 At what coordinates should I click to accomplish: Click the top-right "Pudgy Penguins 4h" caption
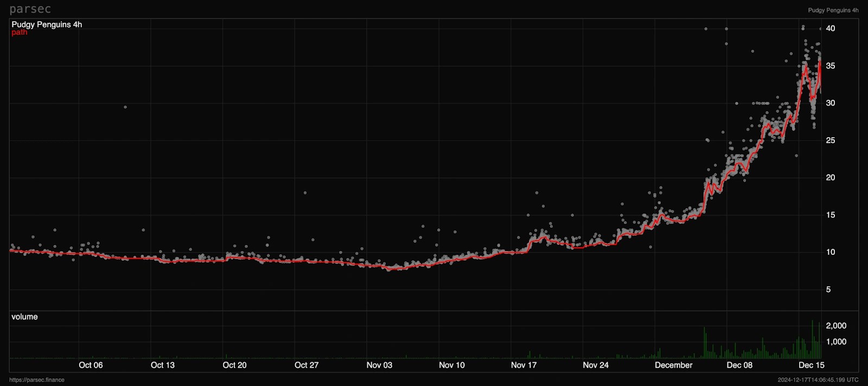point(833,10)
